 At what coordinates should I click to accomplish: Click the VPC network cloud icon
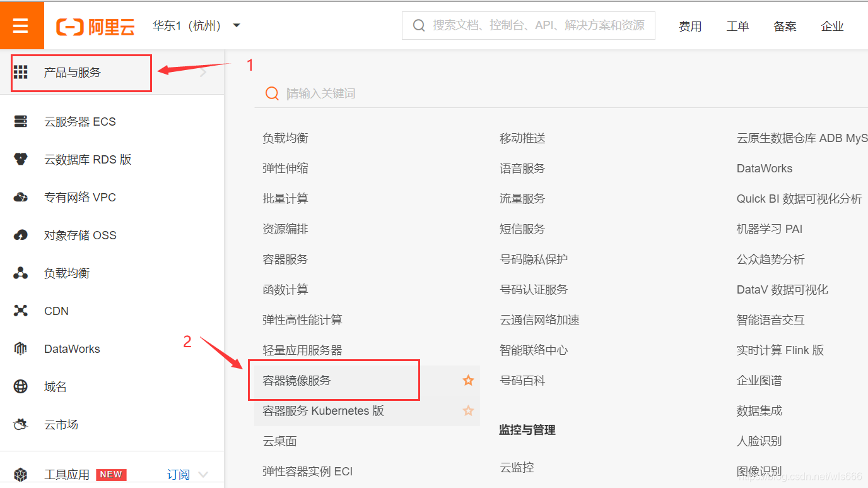(21, 198)
